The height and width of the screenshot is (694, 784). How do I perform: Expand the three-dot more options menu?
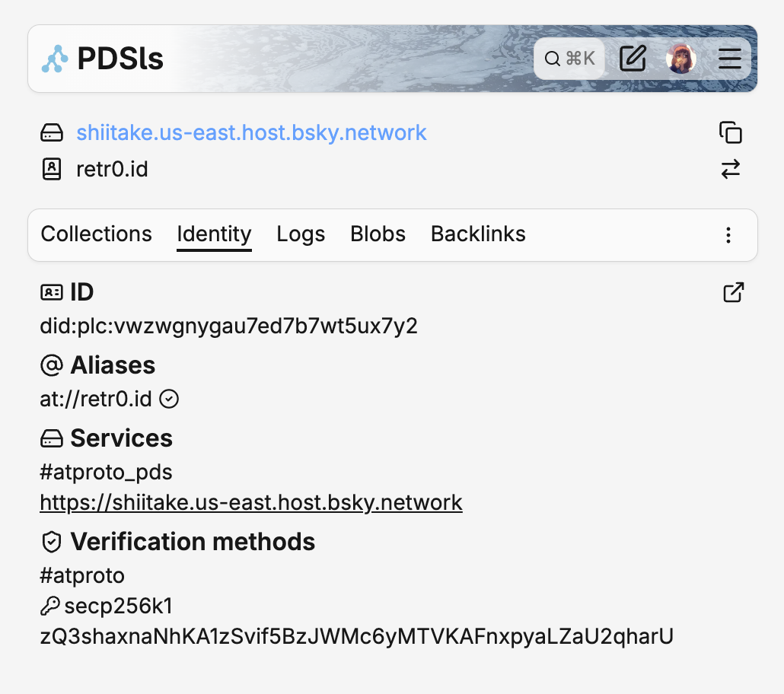click(x=728, y=234)
